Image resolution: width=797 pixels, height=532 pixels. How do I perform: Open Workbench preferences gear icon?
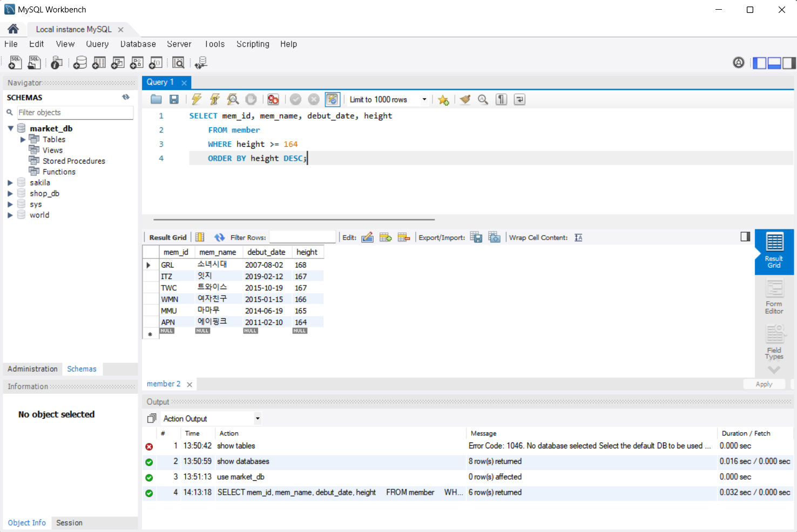click(x=738, y=63)
